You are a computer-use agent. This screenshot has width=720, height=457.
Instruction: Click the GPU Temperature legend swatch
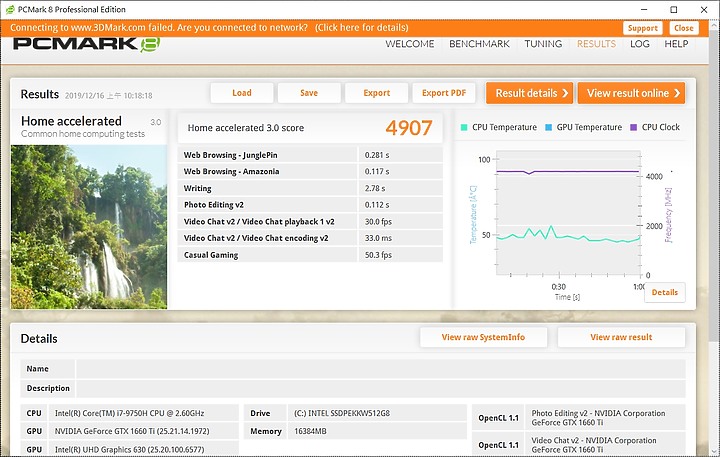tap(548, 127)
